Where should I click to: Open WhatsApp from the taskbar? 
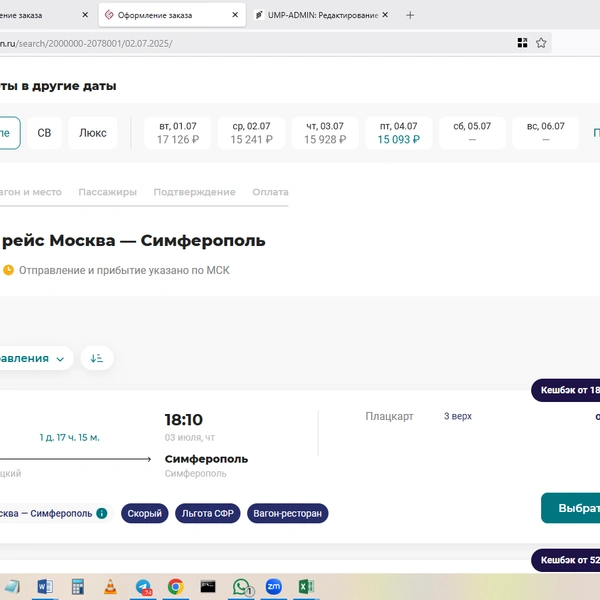pyautogui.click(x=241, y=586)
